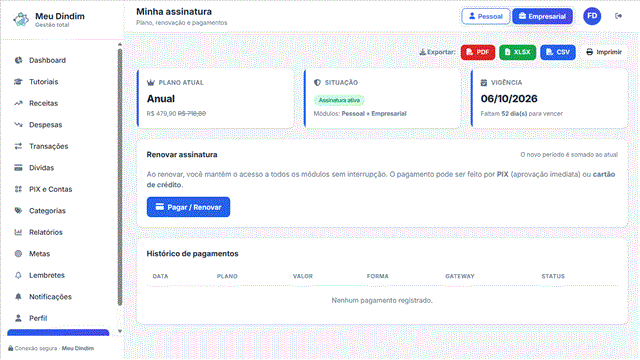This screenshot has height=360, width=640.
Task: Click the sidebar scrollbar thumb
Action: [120, 177]
